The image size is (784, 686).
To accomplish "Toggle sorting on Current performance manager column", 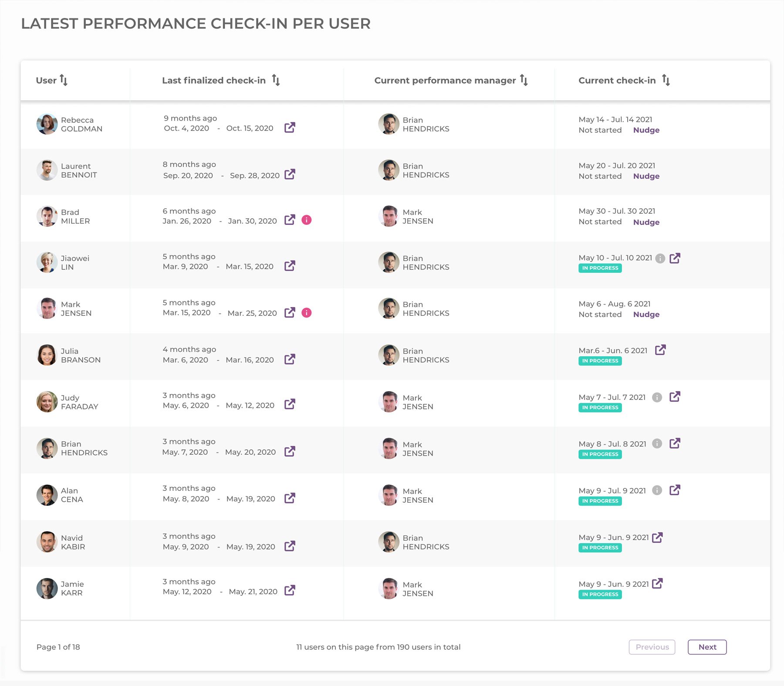I will [x=524, y=80].
